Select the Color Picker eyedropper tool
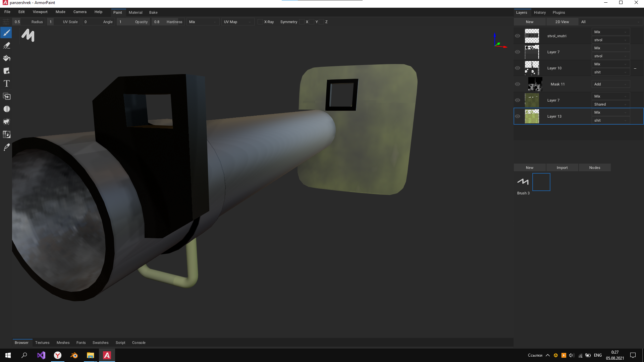This screenshot has width=644, height=362. [6, 147]
